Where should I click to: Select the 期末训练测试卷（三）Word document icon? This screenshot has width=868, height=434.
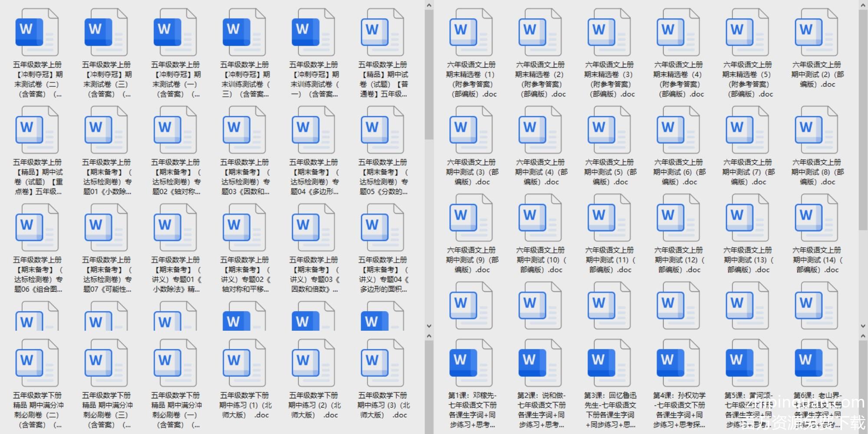coord(244,32)
